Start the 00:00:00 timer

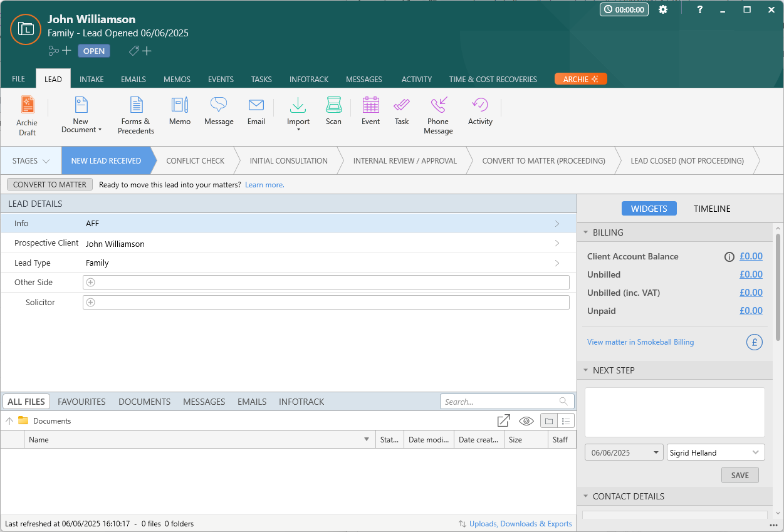pyautogui.click(x=624, y=10)
